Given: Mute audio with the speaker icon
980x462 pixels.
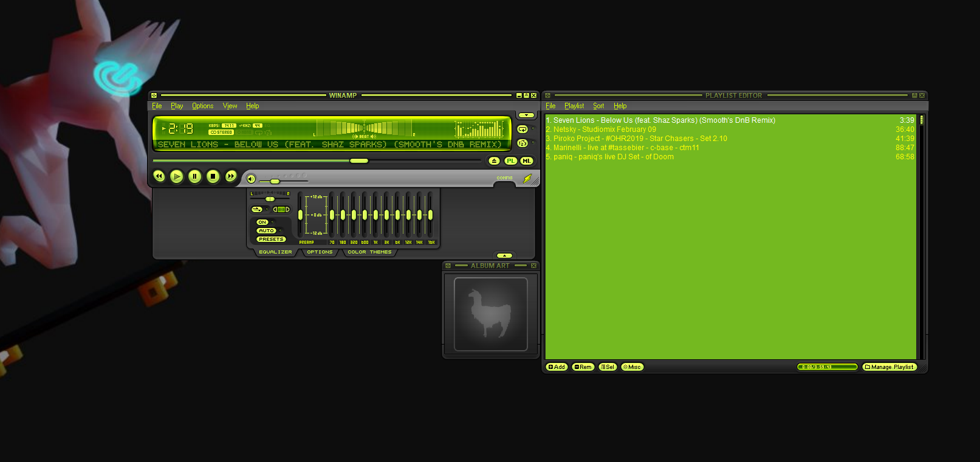Looking at the screenshot, I should [251, 179].
